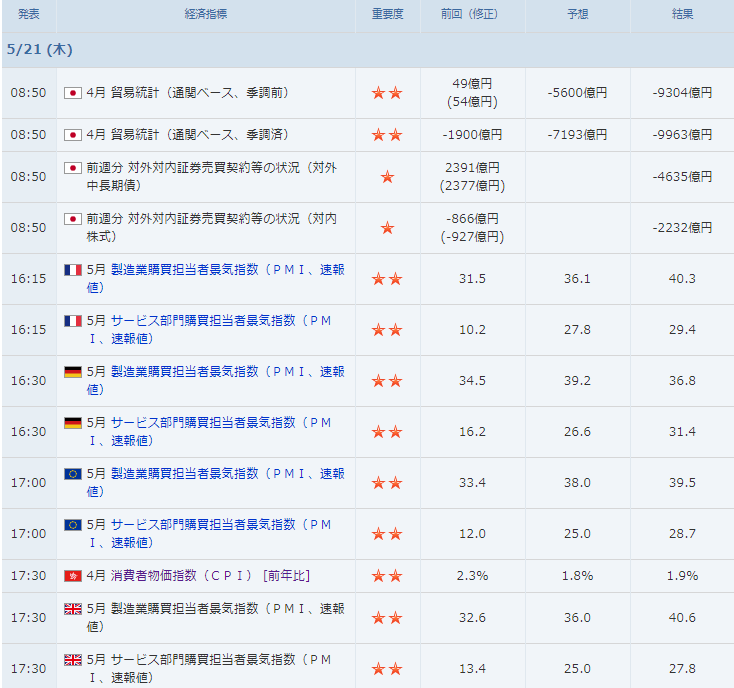Viewport: 734px width, 688px height.
Task: Click Japan flag beside 対内株式 row
Action: (x=73, y=219)
